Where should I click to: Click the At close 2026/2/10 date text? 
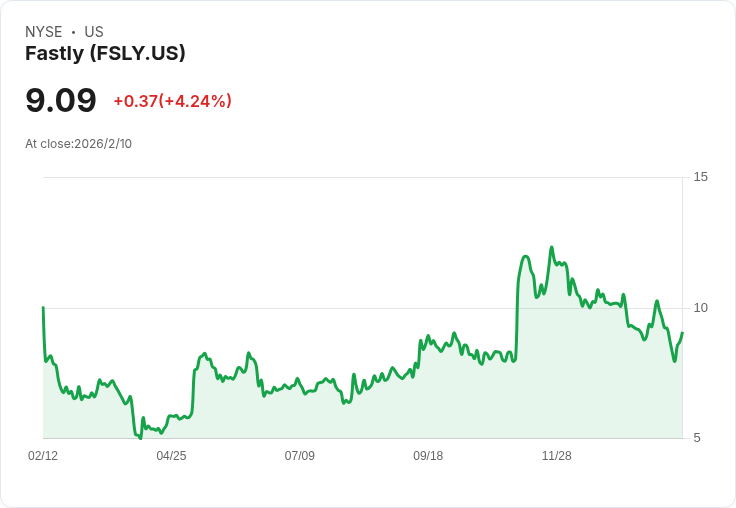click(x=78, y=144)
